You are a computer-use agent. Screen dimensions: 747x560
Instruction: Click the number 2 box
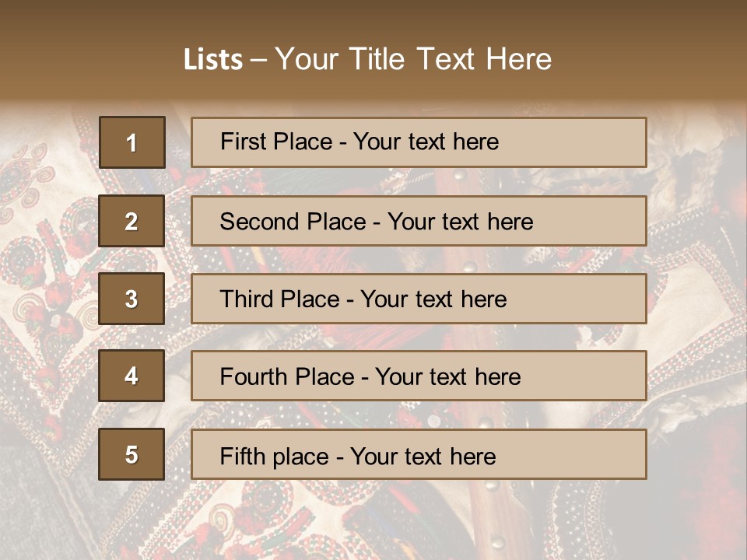[x=132, y=221]
